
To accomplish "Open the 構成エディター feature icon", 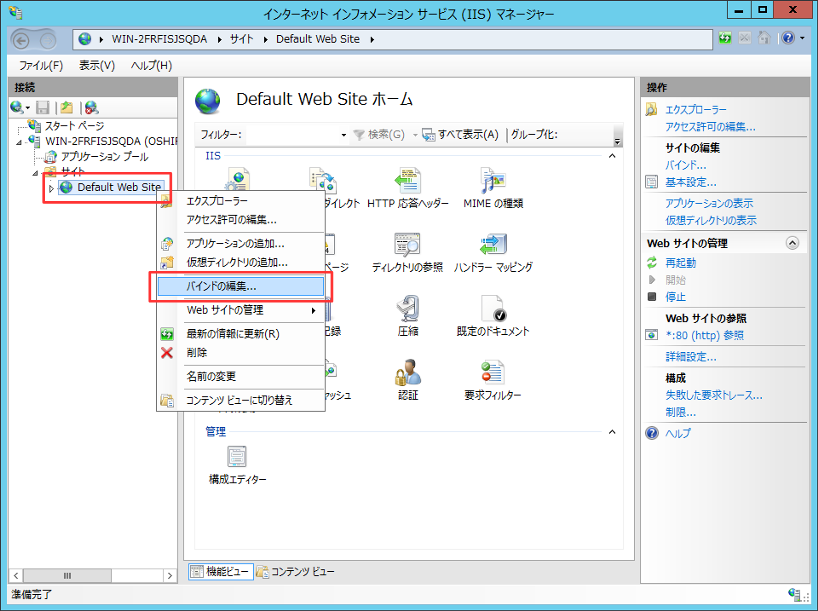I will click(237, 464).
